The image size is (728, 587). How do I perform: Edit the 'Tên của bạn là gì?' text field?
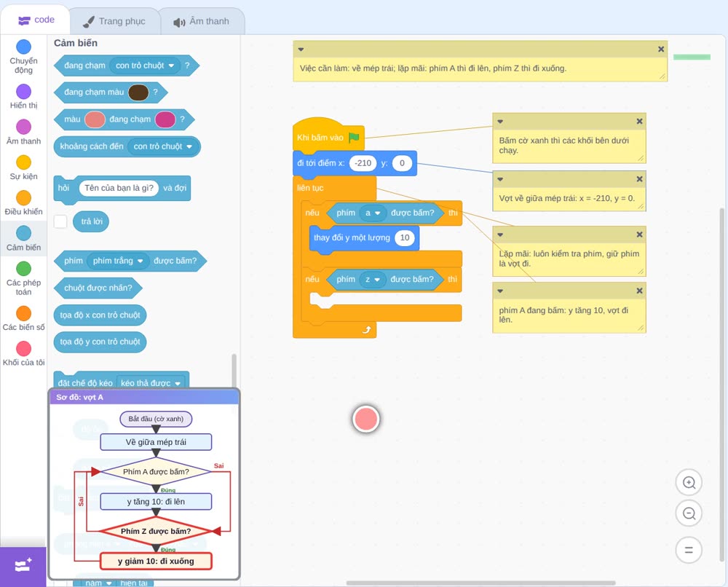point(119,188)
